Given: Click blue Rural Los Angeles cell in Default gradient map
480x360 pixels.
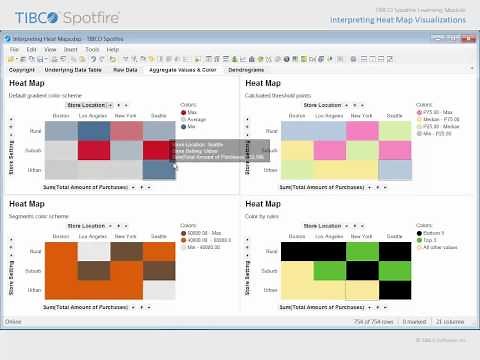Looking at the screenshot, I should pyautogui.click(x=94, y=131).
